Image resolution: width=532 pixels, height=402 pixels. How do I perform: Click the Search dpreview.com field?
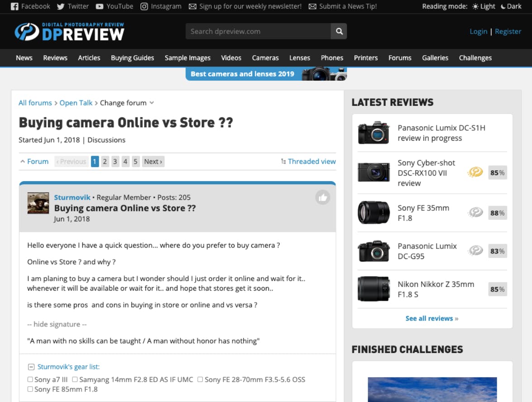tap(258, 31)
